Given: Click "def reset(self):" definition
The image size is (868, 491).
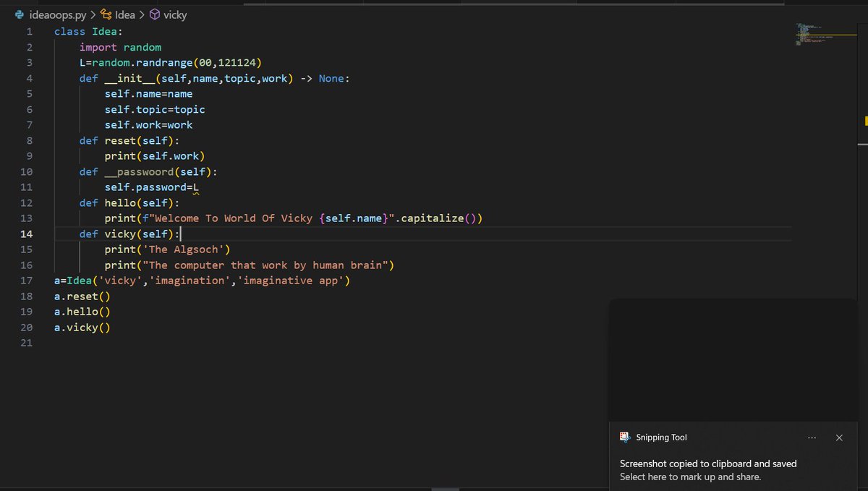Looking at the screenshot, I should (129, 140).
